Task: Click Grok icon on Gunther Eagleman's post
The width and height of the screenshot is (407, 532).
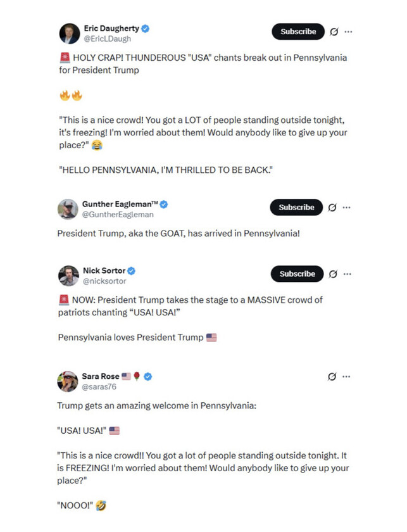Action: (332, 207)
